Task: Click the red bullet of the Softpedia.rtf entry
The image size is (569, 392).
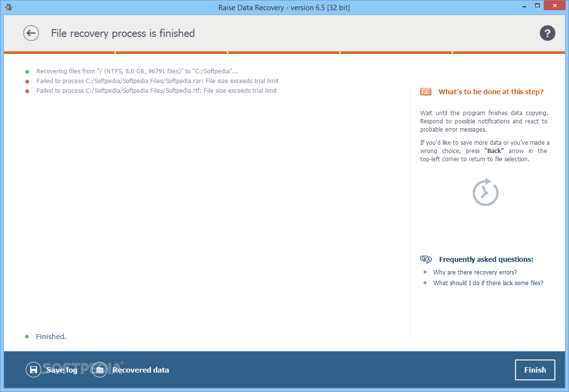Action: 27,91
